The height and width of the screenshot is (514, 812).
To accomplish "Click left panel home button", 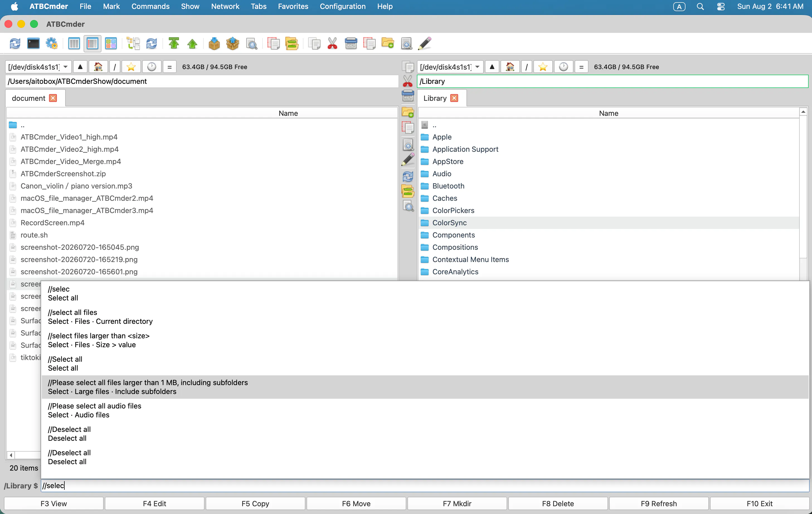I will tap(98, 67).
